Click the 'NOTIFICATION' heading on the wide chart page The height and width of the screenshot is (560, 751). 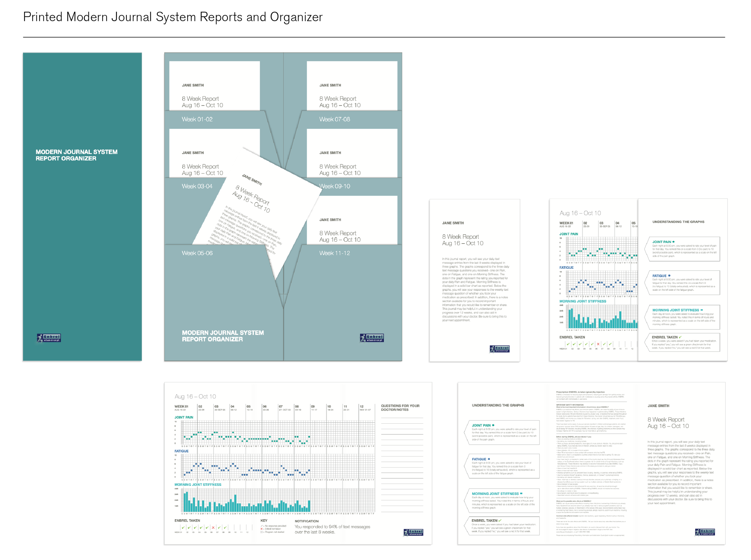click(x=306, y=521)
